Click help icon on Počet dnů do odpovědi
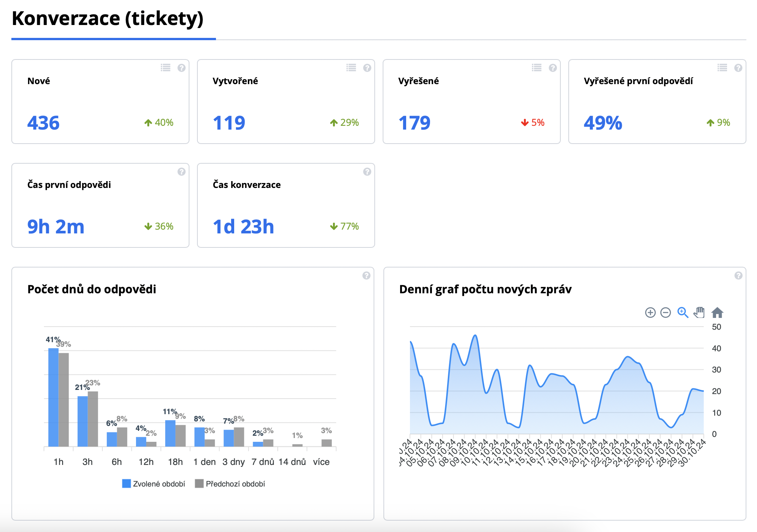757x532 pixels. 366,275
